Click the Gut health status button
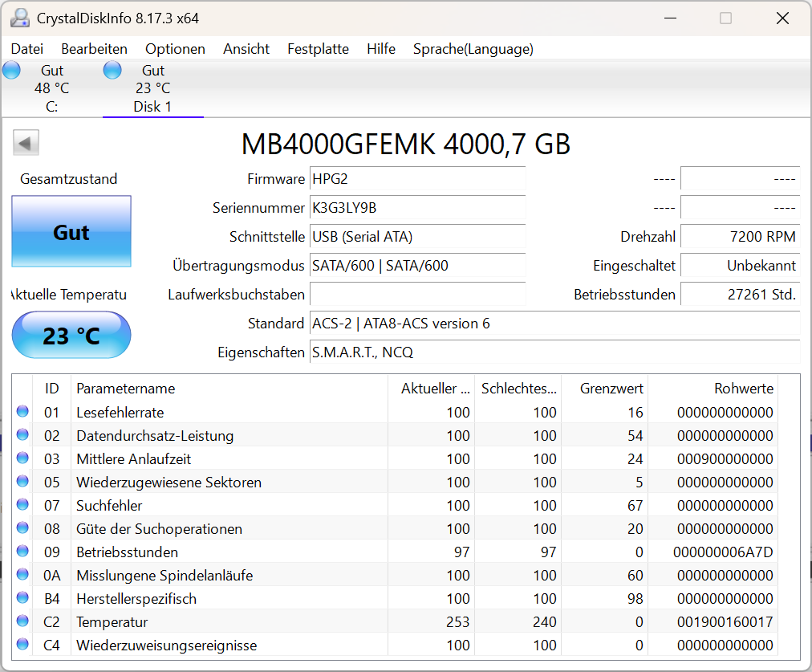 pyautogui.click(x=71, y=231)
